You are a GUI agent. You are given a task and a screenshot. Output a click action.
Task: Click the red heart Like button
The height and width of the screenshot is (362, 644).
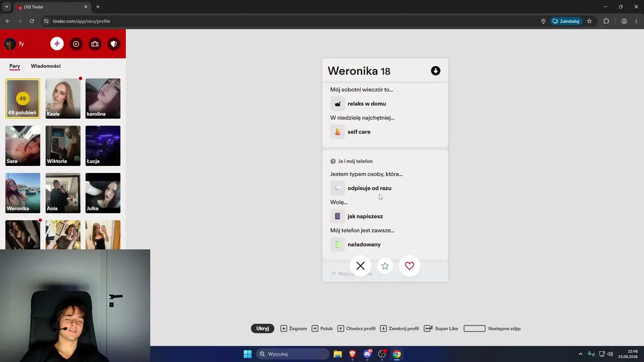[x=410, y=266]
